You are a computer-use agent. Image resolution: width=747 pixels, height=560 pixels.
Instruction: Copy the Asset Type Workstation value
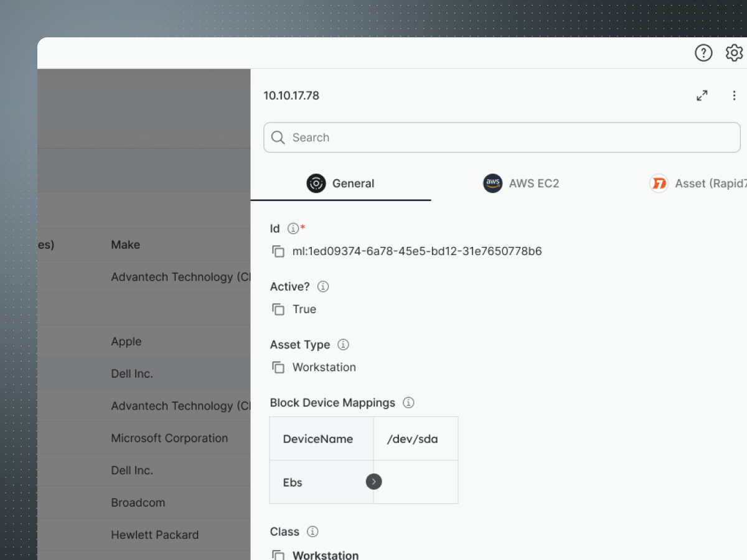click(278, 367)
